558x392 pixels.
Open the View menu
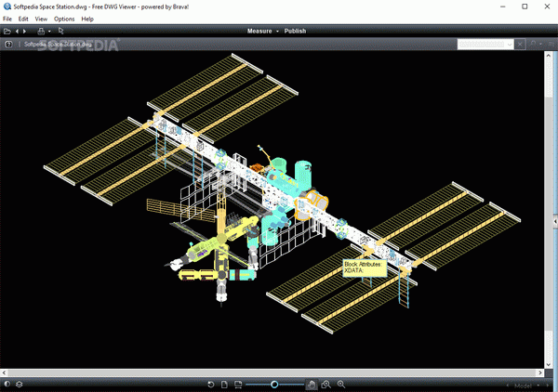[x=41, y=19]
